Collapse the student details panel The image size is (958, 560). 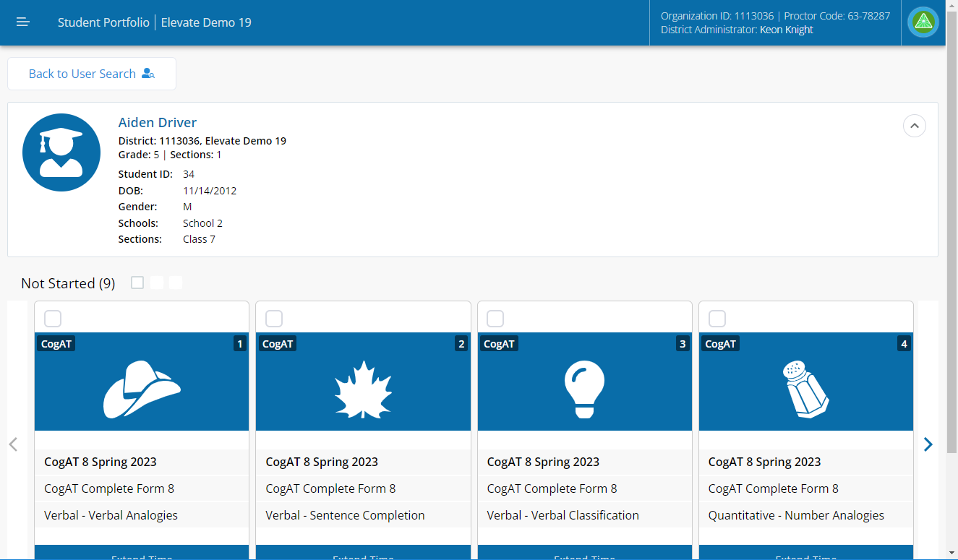pos(915,126)
